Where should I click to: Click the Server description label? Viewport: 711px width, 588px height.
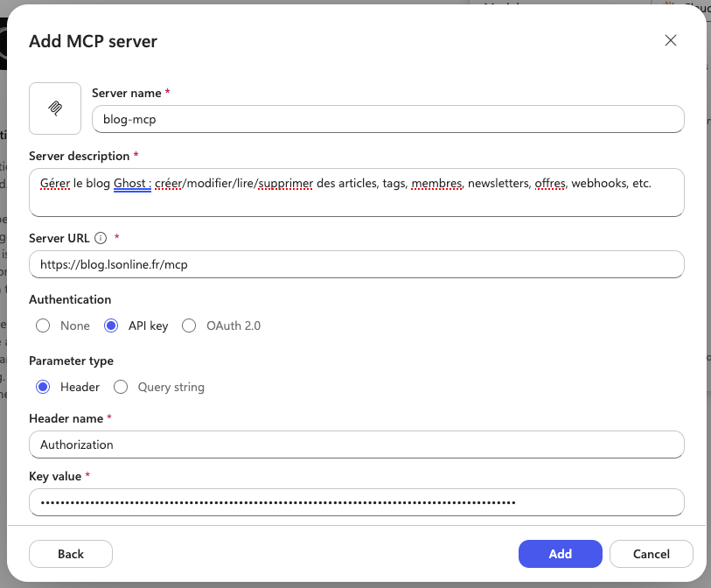tap(80, 156)
